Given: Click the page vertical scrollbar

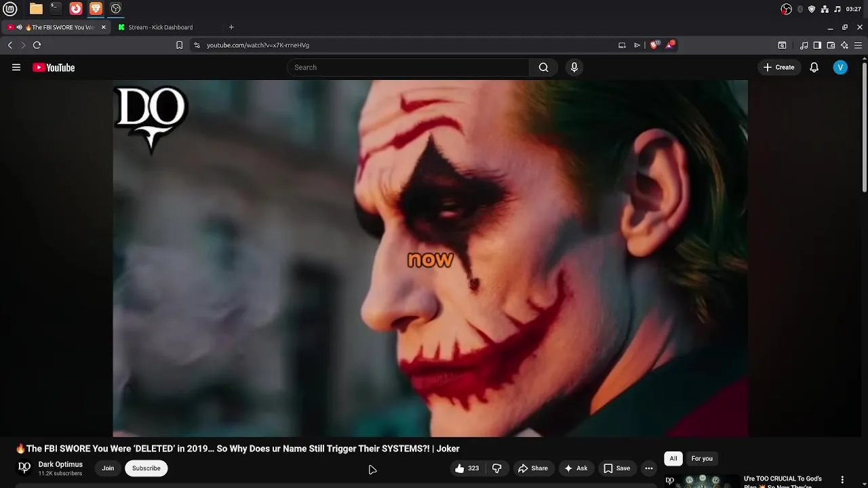Looking at the screenshot, I should (x=864, y=127).
